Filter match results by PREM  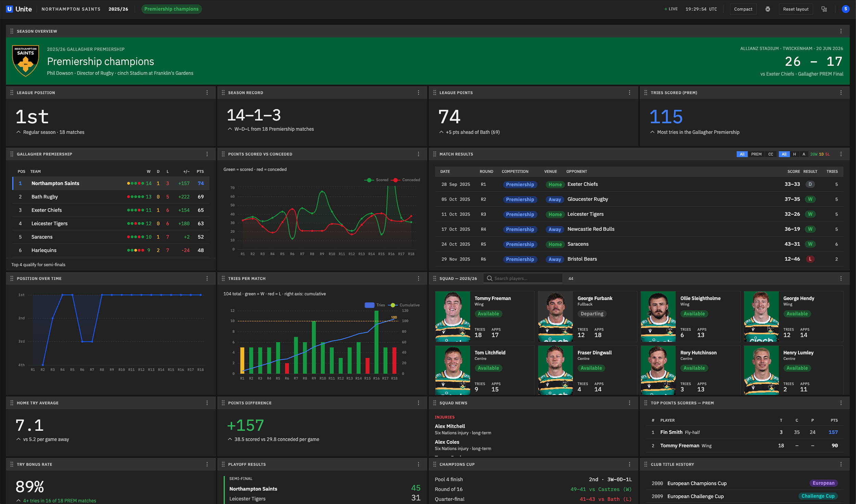click(756, 154)
